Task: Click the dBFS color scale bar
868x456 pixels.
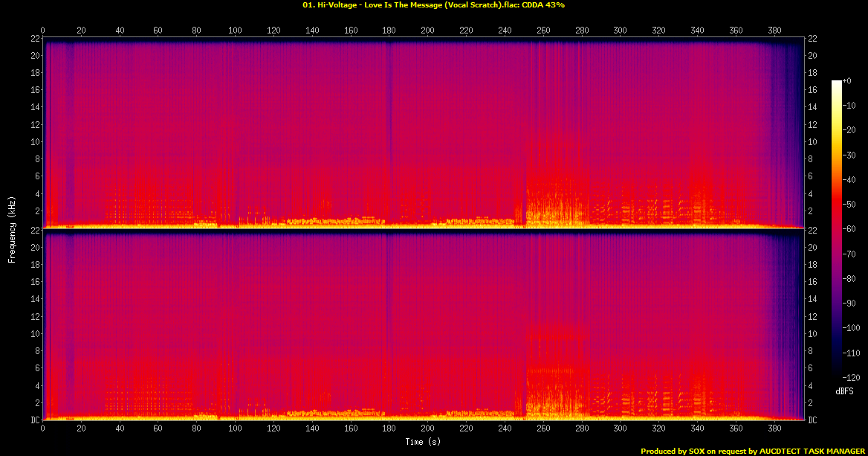Action: pyautogui.click(x=837, y=229)
